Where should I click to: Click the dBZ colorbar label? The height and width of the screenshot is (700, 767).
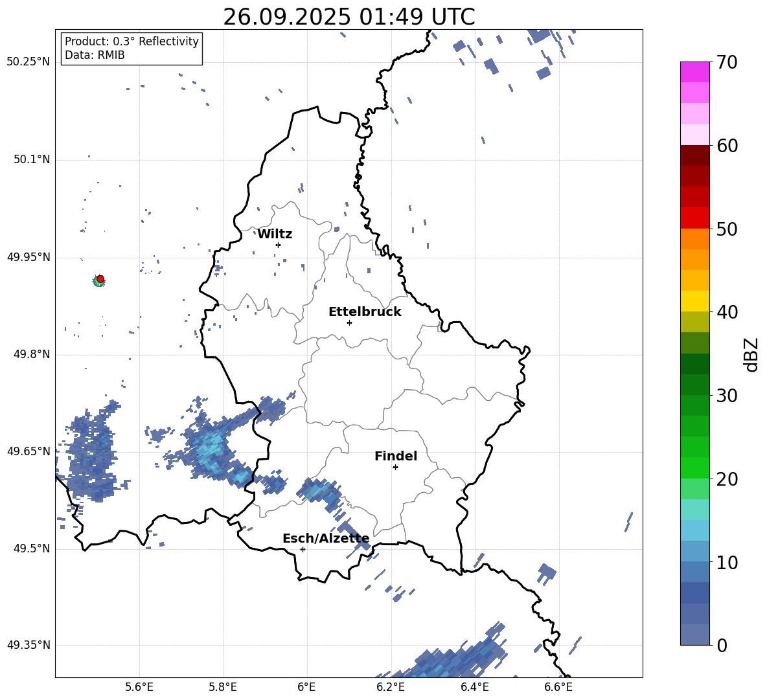[751, 354]
